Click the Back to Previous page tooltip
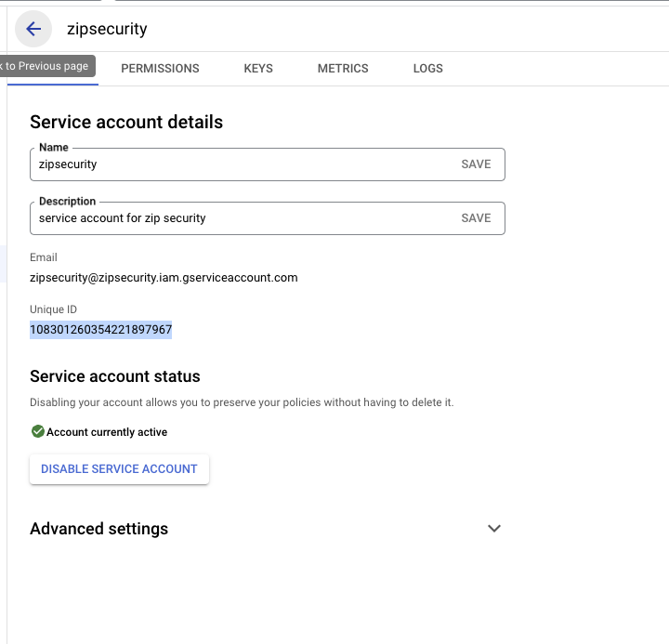Image resolution: width=669 pixels, height=644 pixels. 46,66
